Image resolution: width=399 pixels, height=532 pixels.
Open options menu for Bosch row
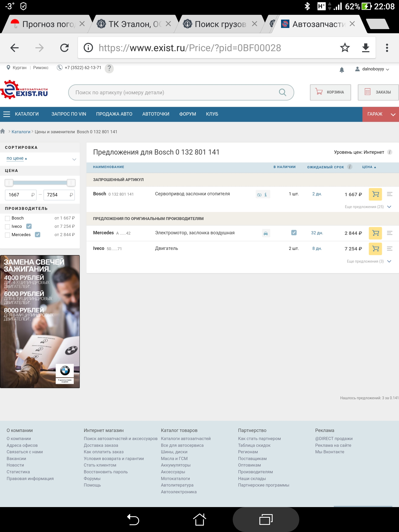[x=390, y=194]
